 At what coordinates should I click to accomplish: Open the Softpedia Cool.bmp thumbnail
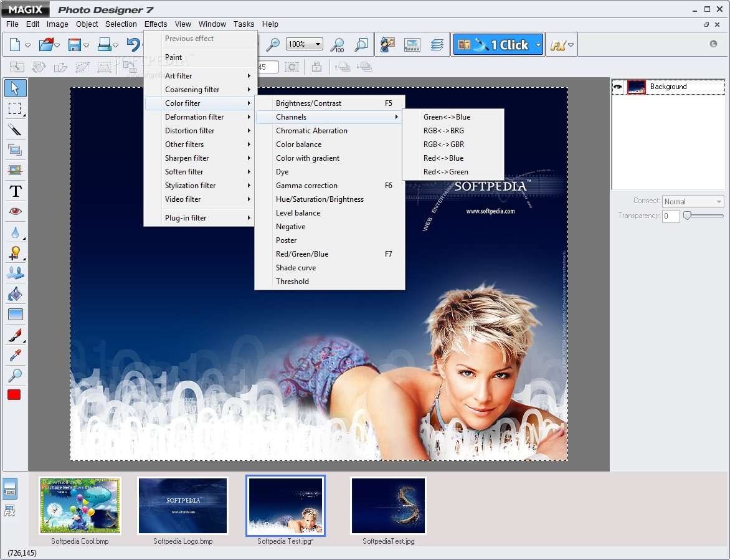coord(80,506)
